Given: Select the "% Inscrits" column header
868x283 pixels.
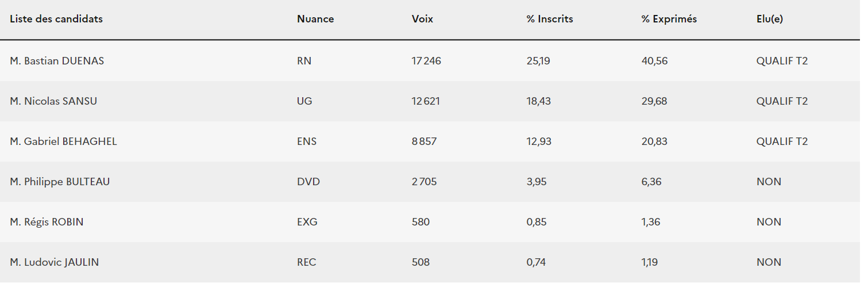Looking at the screenshot, I should pyautogui.click(x=550, y=19).
